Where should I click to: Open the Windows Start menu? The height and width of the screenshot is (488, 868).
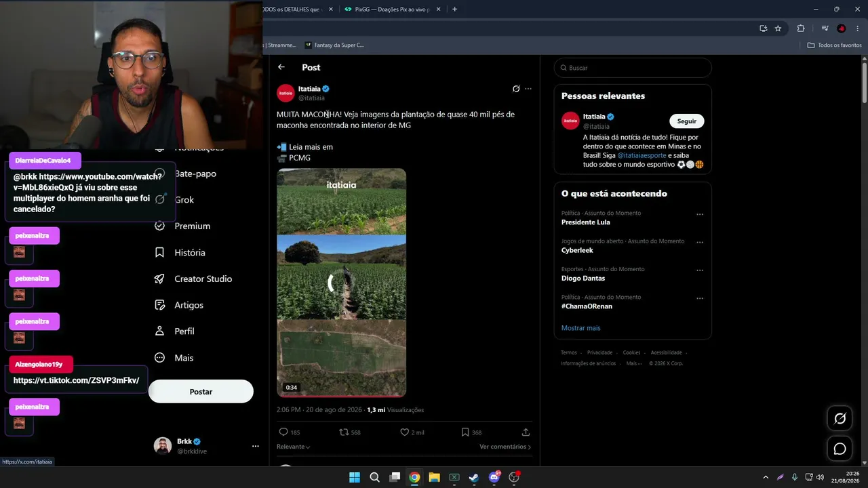[x=355, y=477]
